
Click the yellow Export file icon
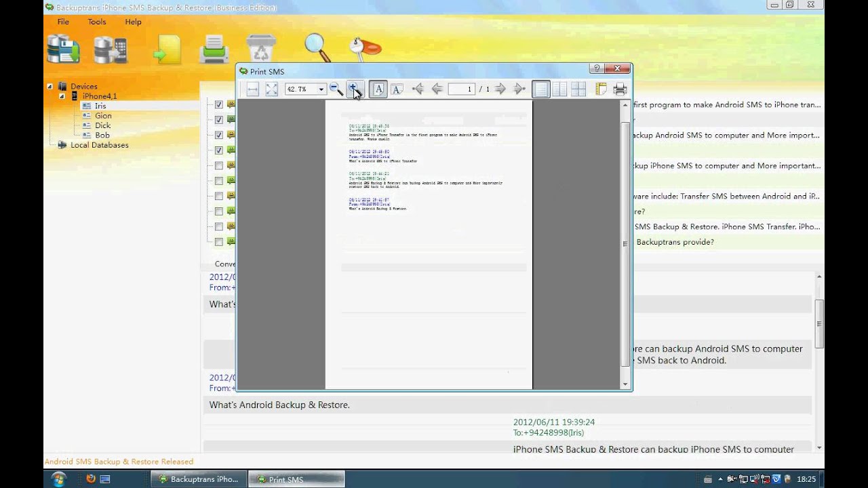pyautogui.click(x=167, y=49)
